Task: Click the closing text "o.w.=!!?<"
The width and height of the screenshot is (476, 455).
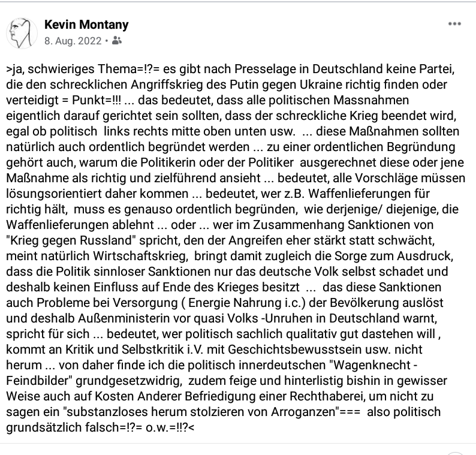Action: 170,427
